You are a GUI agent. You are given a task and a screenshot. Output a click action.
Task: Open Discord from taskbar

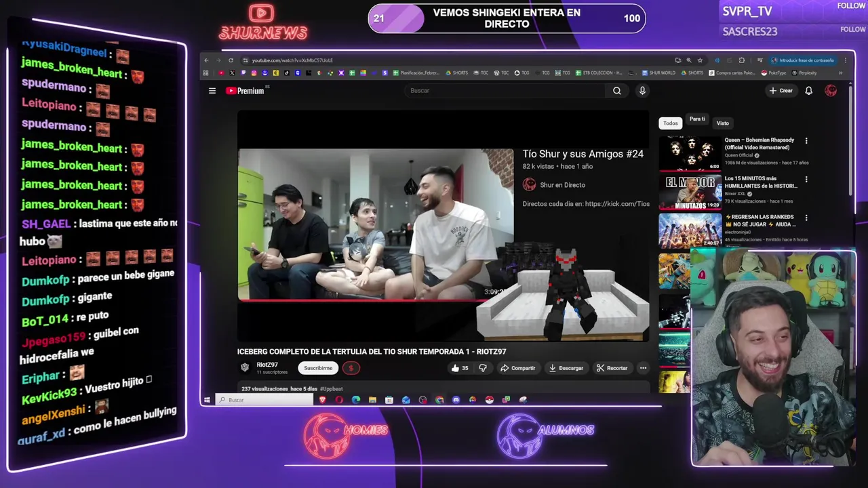(x=456, y=400)
